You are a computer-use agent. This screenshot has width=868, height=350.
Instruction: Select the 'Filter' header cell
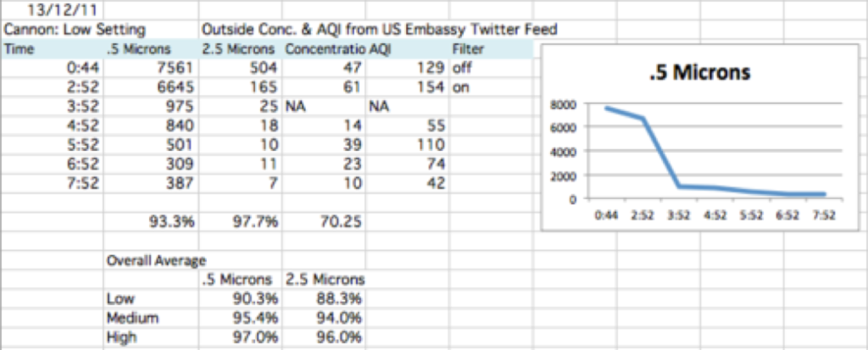[x=491, y=49]
